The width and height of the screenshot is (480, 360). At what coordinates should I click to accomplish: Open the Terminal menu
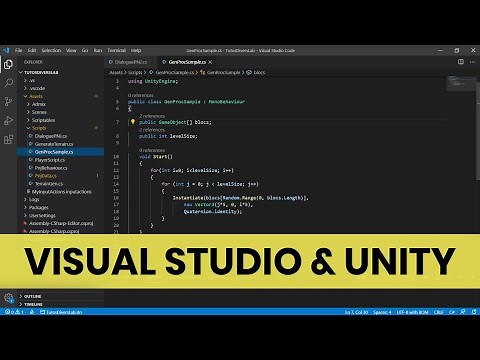116,50
